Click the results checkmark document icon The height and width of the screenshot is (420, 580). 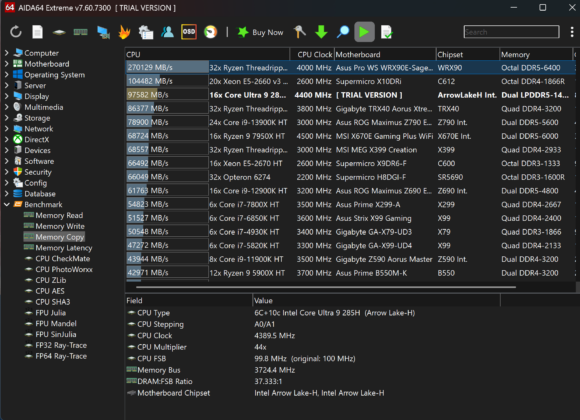[387, 32]
